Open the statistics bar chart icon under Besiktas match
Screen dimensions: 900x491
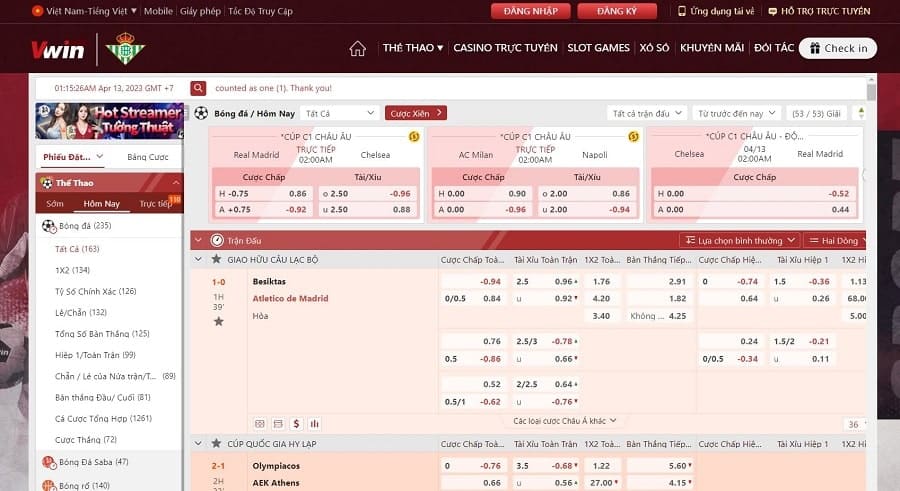[315, 424]
